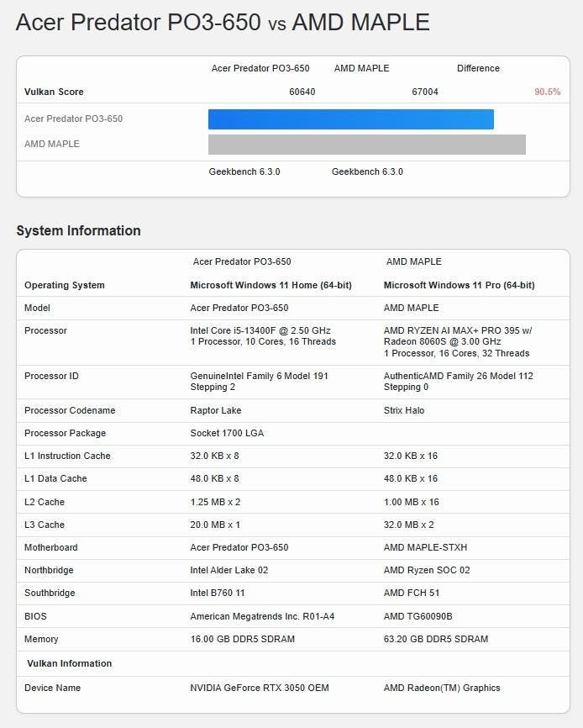Click the 48.0 KB x 16 cache value

pyautogui.click(x=411, y=478)
